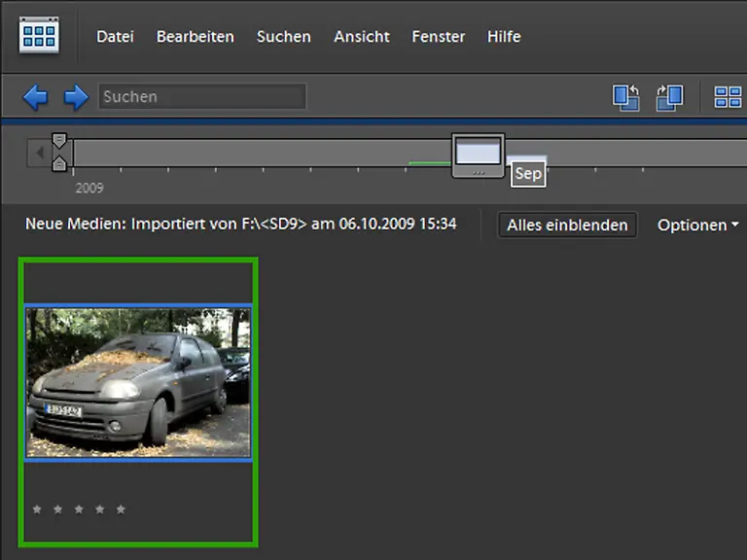Click into the Suchen search field
The height and width of the screenshot is (560, 747).
click(202, 96)
